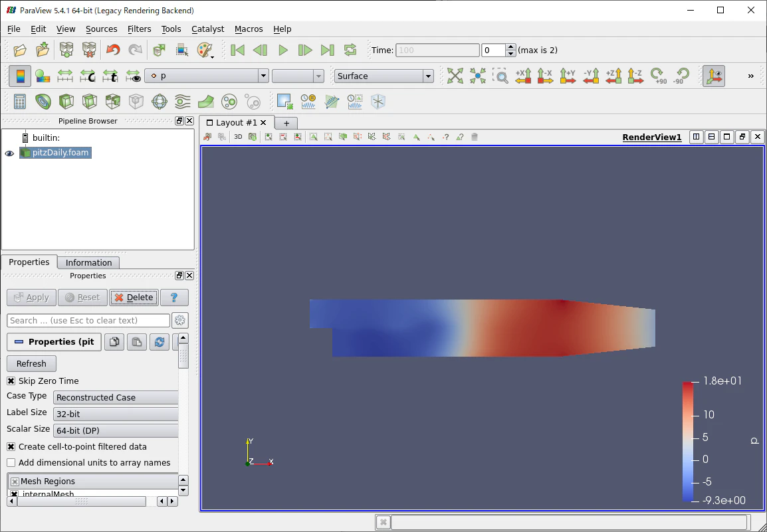Click the Refresh button
The image size is (767, 532).
pyautogui.click(x=31, y=364)
